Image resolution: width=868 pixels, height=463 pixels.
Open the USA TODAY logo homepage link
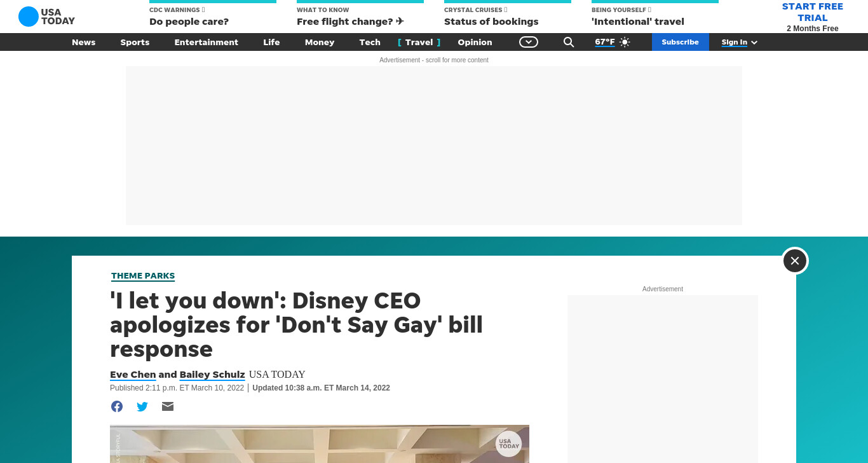click(x=46, y=17)
